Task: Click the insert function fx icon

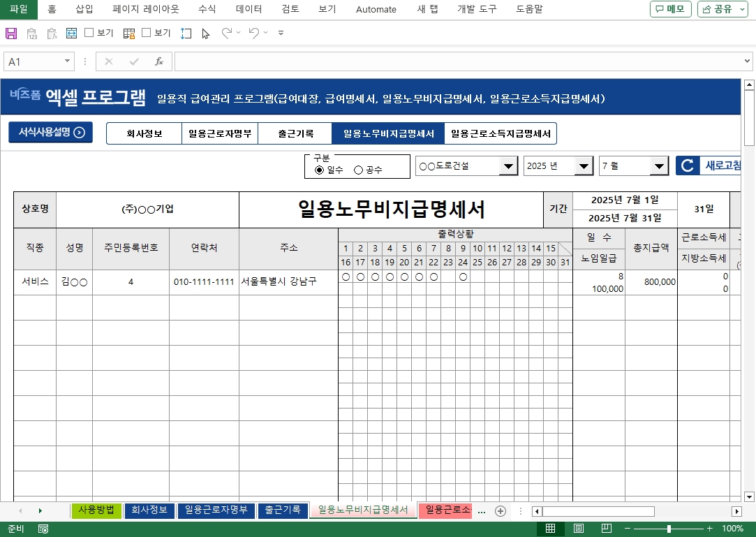Action: click(x=159, y=61)
